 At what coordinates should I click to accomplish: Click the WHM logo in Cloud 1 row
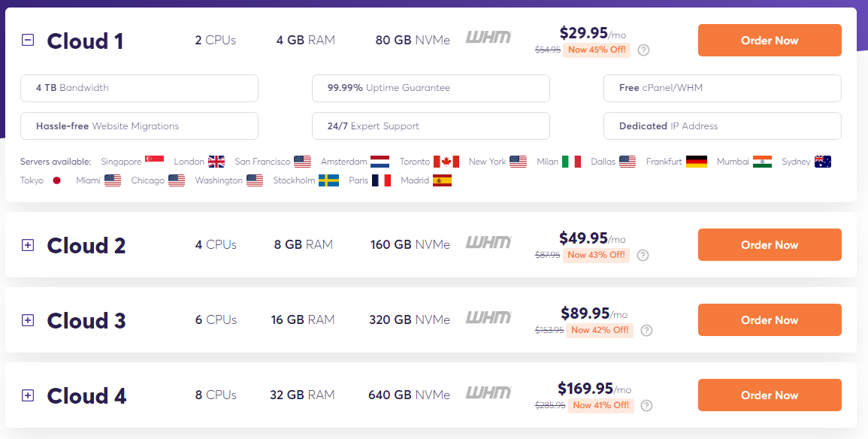(x=488, y=38)
